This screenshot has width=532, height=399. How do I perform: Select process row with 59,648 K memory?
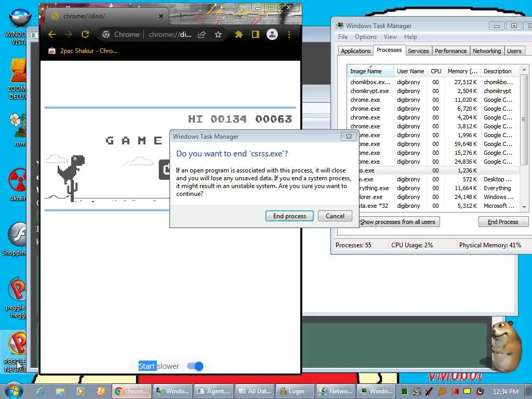coord(439,144)
